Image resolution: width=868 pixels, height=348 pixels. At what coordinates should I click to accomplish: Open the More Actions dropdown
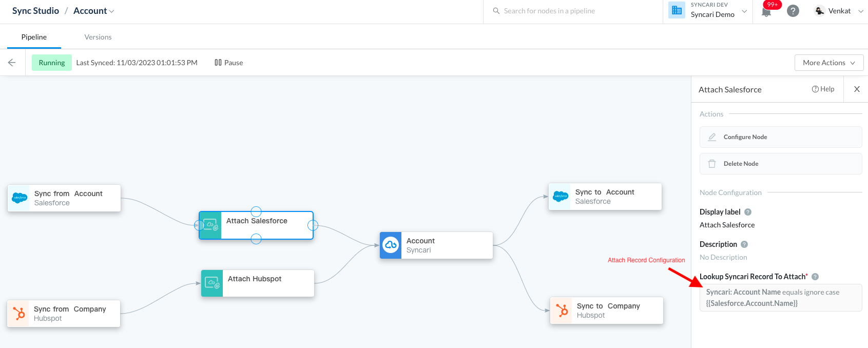point(829,63)
